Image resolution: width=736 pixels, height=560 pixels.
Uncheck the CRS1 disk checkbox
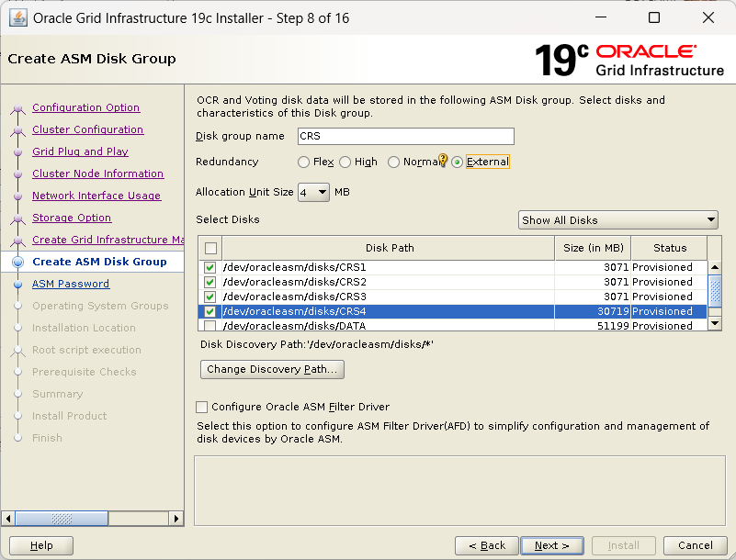[x=209, y=267]
